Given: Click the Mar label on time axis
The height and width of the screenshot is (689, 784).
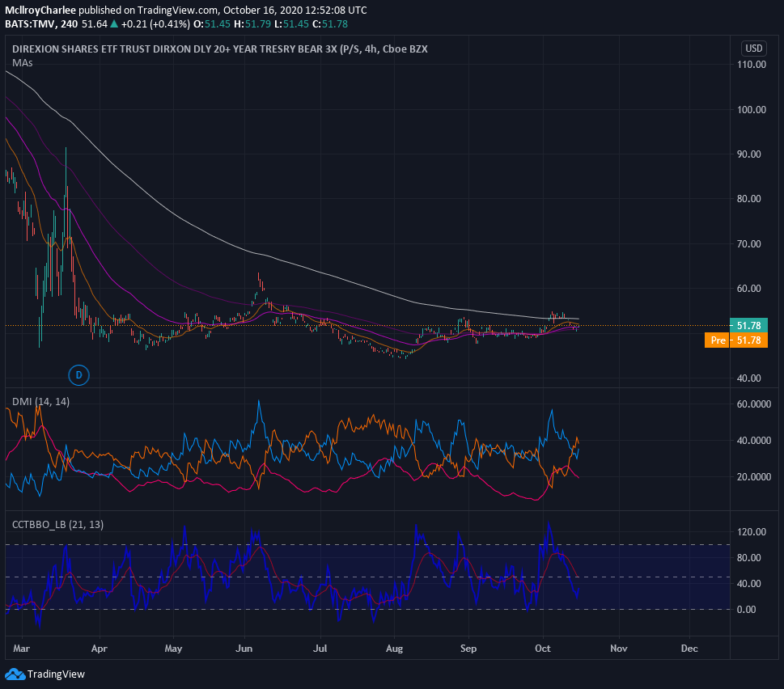Looking at the screenshot, I should [x=22, y=648].
